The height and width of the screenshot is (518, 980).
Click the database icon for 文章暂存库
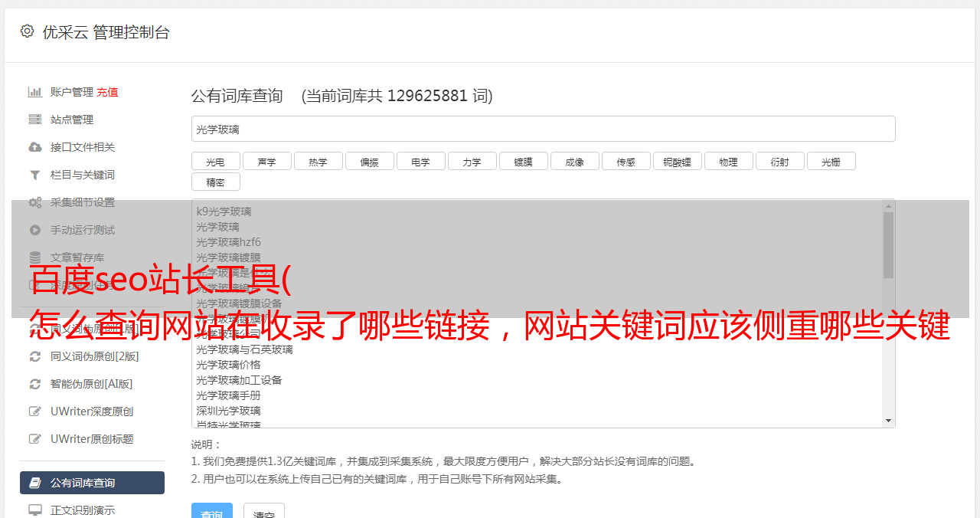click(35, 257)
